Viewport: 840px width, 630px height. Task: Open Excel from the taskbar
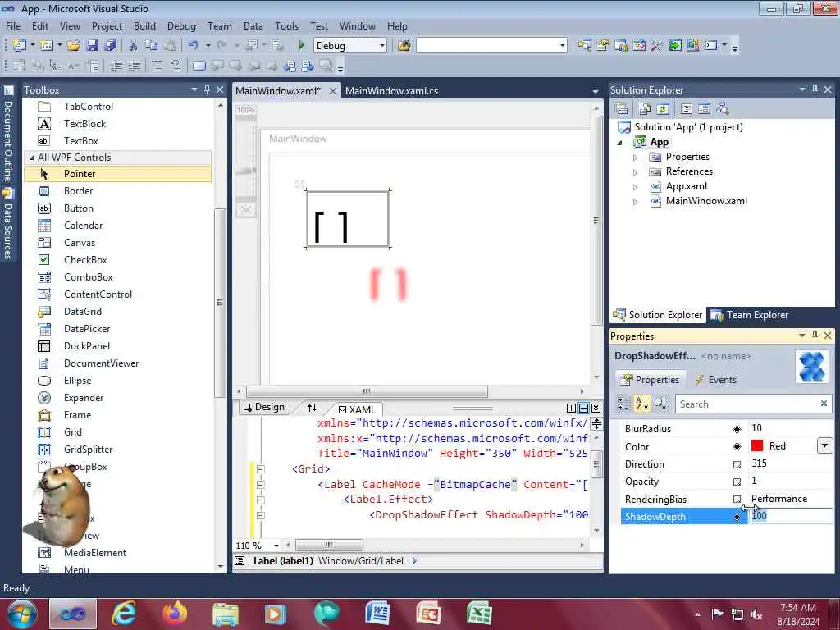pyautogui.click(x=479, y=614)
